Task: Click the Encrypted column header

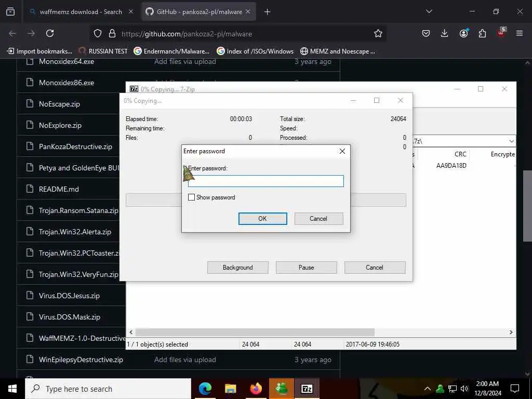Action: [x=502, y=154]
